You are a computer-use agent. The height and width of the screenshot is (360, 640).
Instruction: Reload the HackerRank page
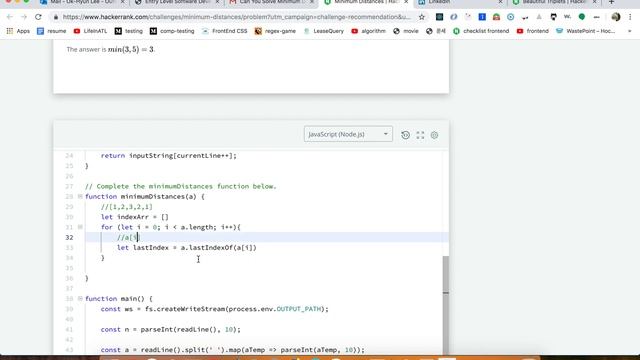pos(38,17)
